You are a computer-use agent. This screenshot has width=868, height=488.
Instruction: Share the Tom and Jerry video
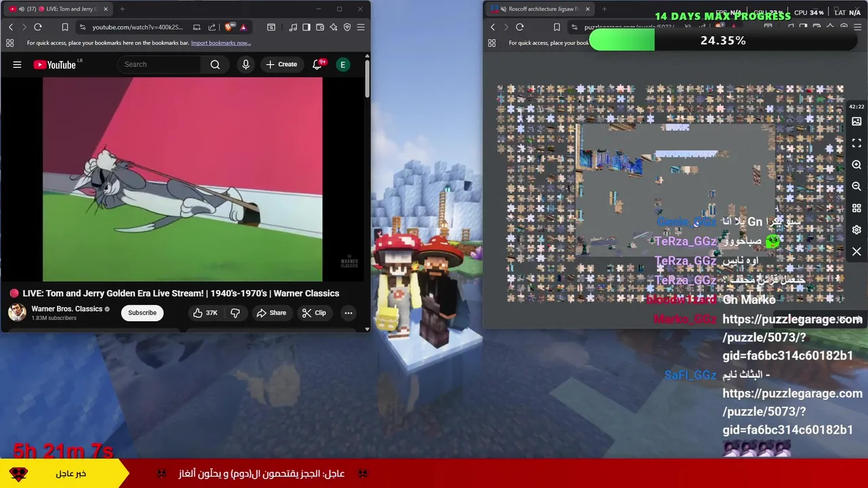pos(271,312)
